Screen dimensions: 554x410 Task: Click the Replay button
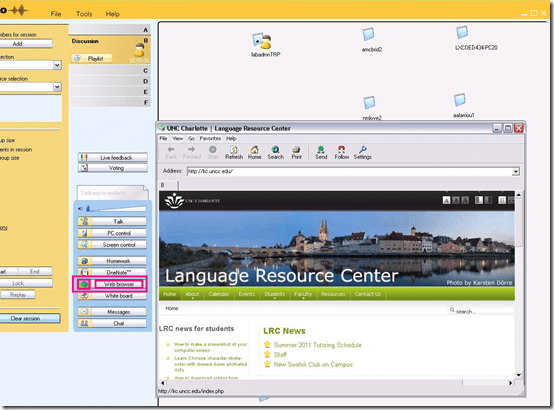(x=18, y=295)
